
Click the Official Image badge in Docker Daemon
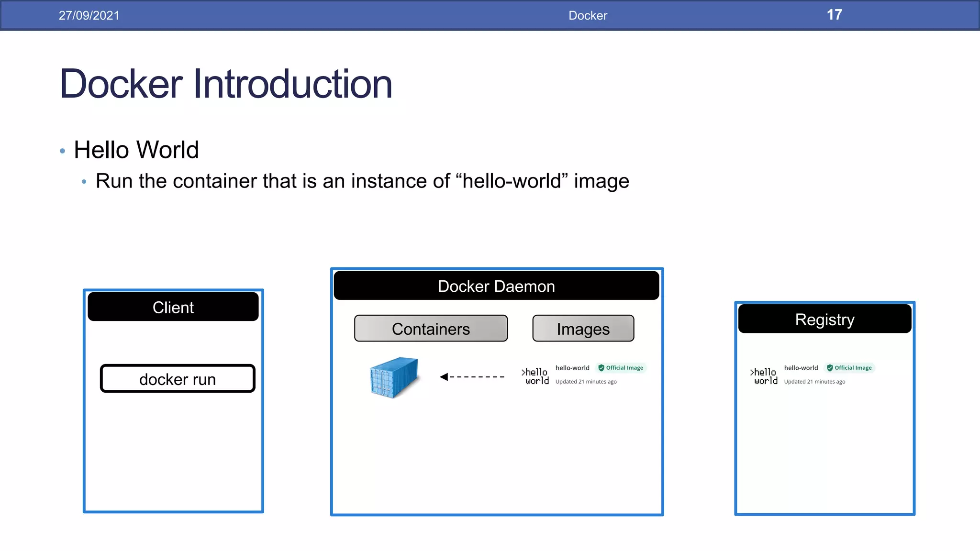tap(621, 368)
